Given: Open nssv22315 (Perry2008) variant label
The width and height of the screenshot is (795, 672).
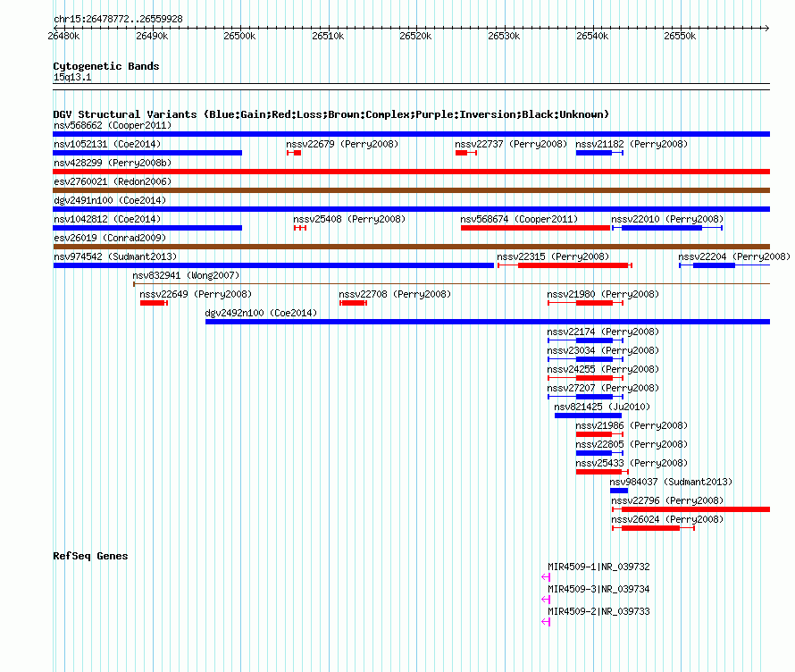Looking at the screenshot, I should pyautogui.click(x=553, y=256).
